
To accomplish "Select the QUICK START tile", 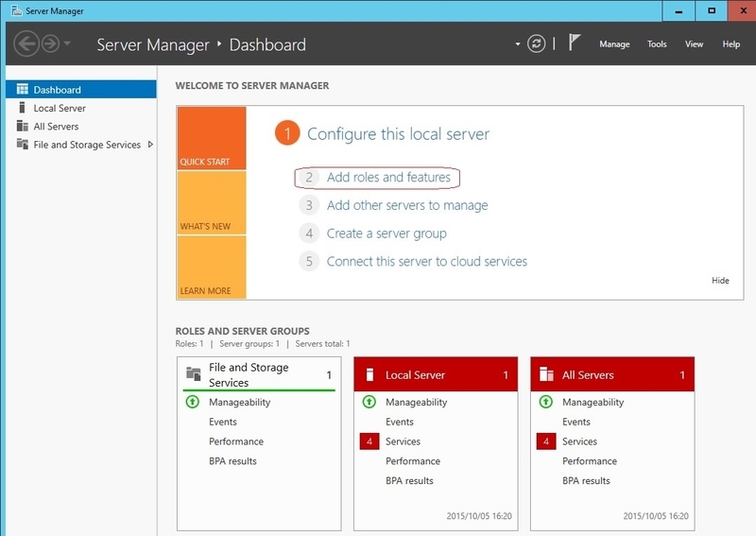I will pyautogui.click(x=212, y=138).
